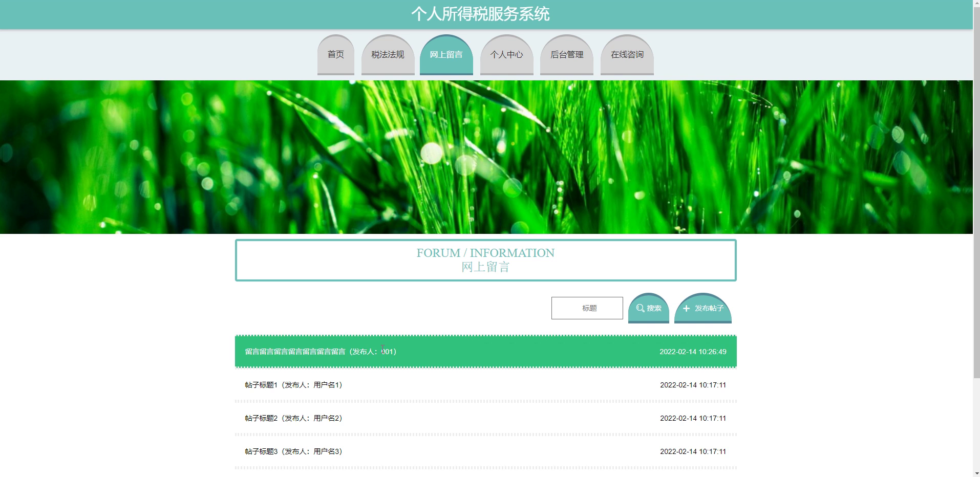The width and height of the screenshot is (980, 477).
Task: Open the 首页 tab
Action: point(336,55)
